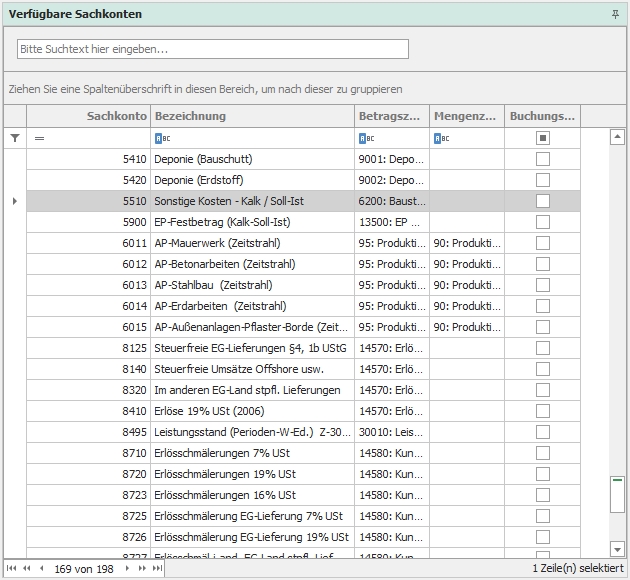Viewport: 630px width, 580px height.
Task: Toggle Buchungs checkbox for AP-Mauerwerk row
Action: (x=543, y=243)
